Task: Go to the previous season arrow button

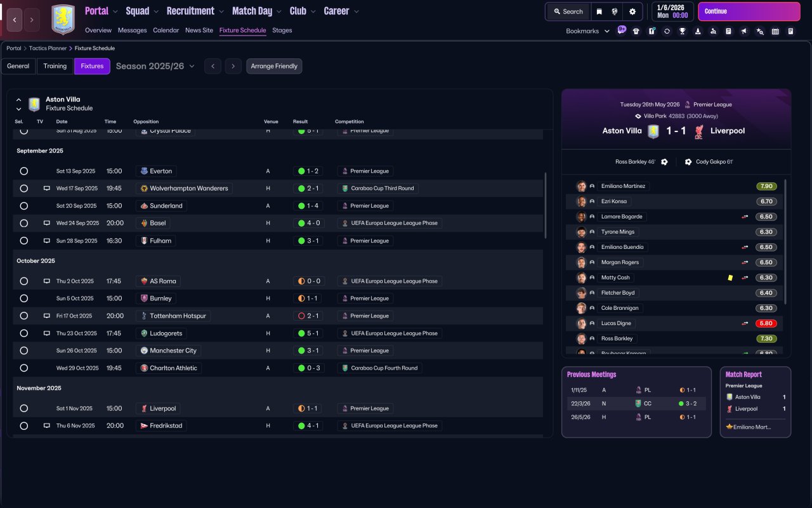Action: pos(213,66)
